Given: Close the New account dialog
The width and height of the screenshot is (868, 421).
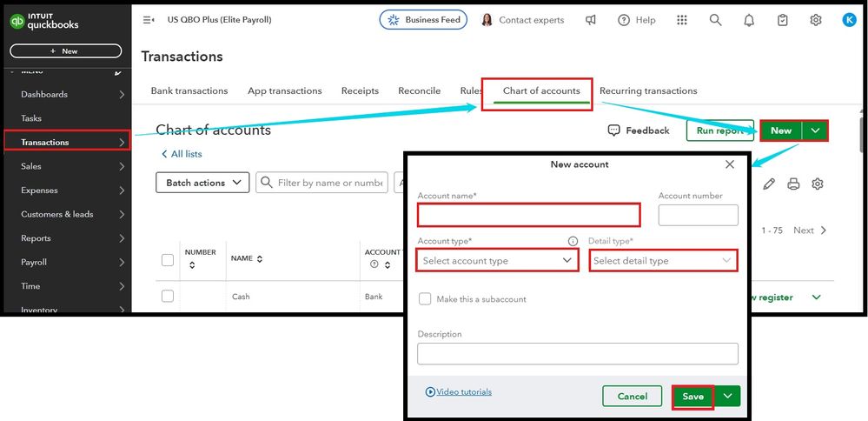Looking at the screenshot, I should [x=730, y=164].
